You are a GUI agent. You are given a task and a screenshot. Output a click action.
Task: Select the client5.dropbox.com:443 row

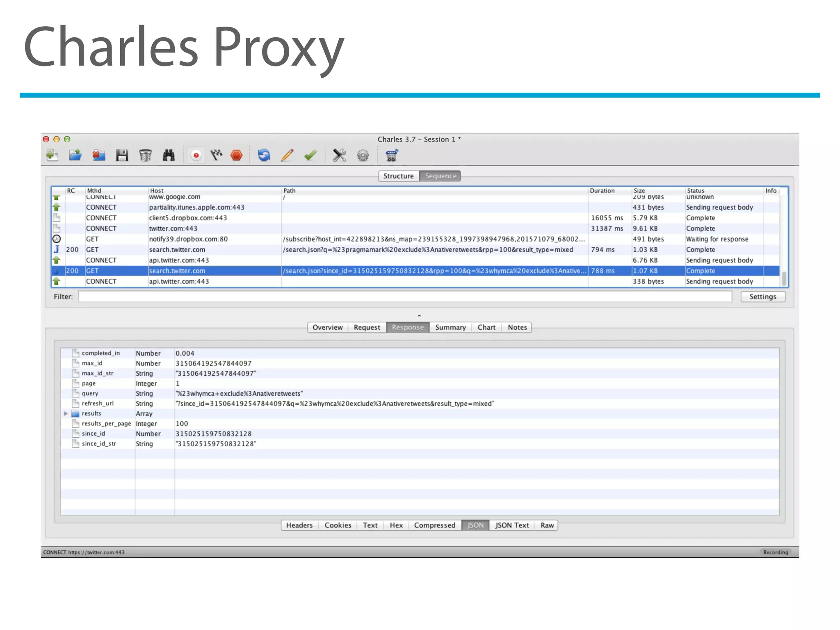tap(415, 218)
